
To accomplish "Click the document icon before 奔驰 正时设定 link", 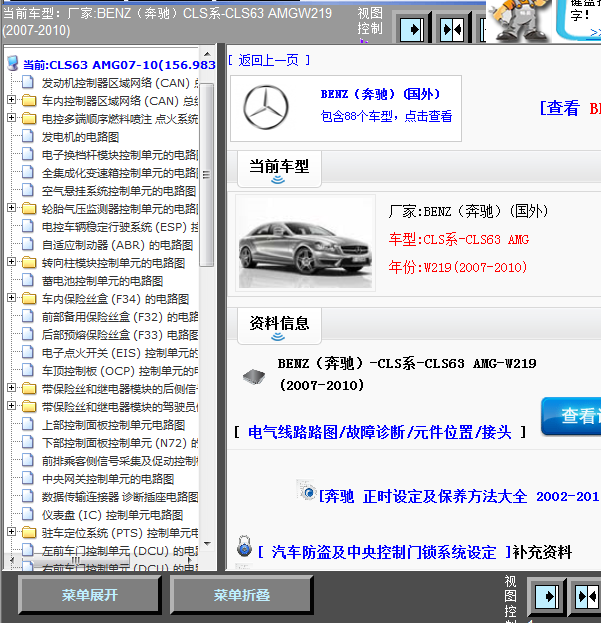I will pyautogui.click(x=306, y=490).
